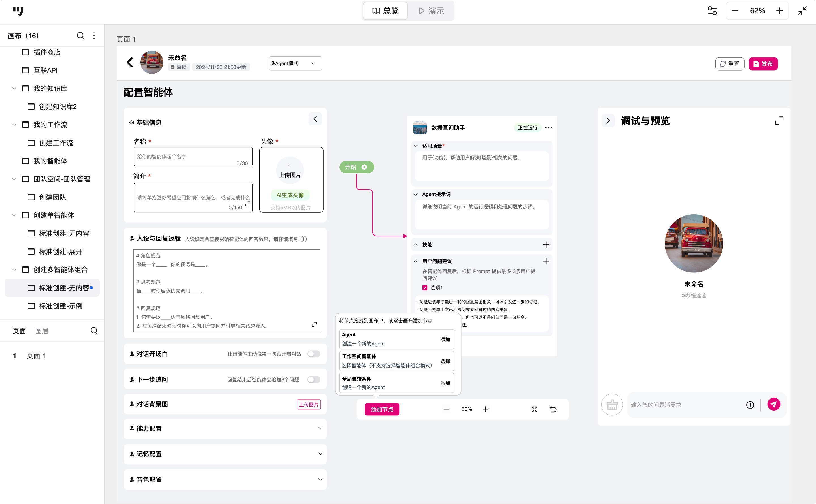
Task: Click the search icon in 画布 header
Action: [x=80, y=36]
